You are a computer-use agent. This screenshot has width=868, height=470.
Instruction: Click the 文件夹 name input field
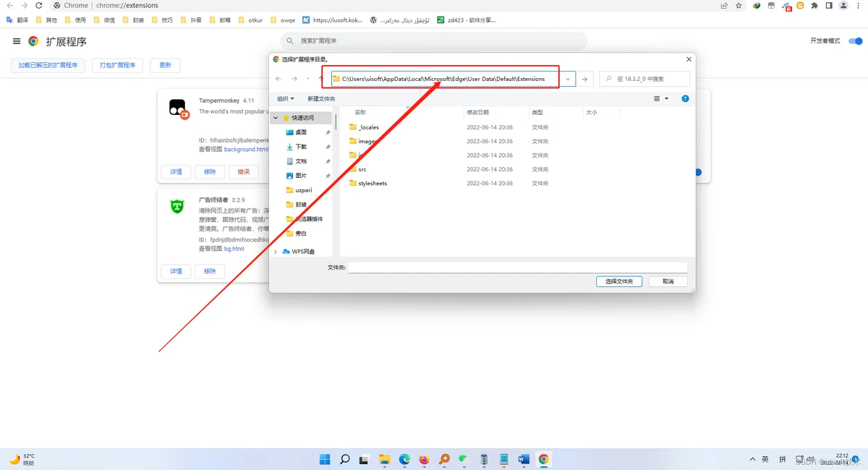[517, 268]
